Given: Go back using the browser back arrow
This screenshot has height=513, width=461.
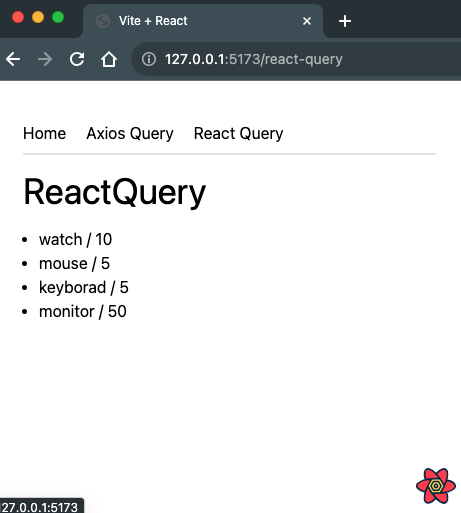Looking at the screenshot, I should click(13, 59).
